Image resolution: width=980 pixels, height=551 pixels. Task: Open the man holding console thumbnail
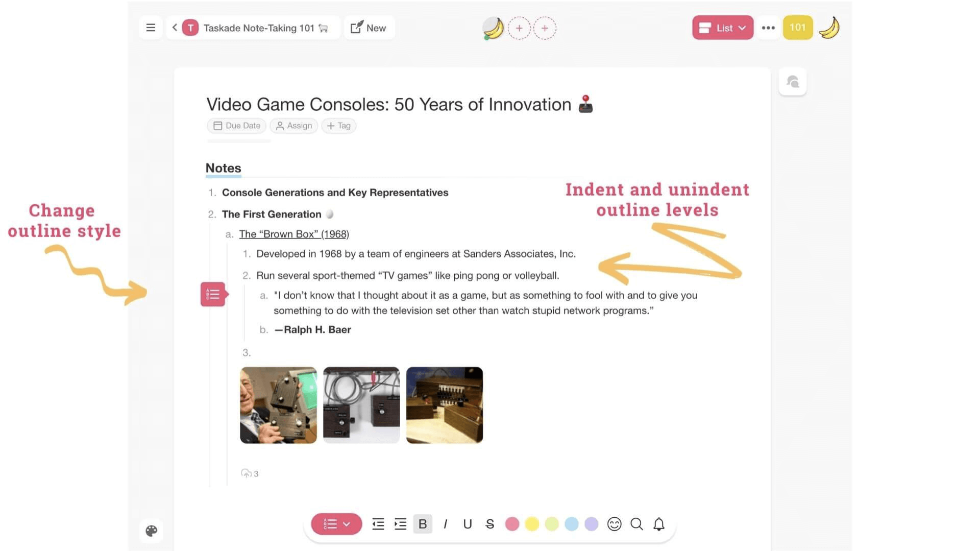tap(278, 405)
